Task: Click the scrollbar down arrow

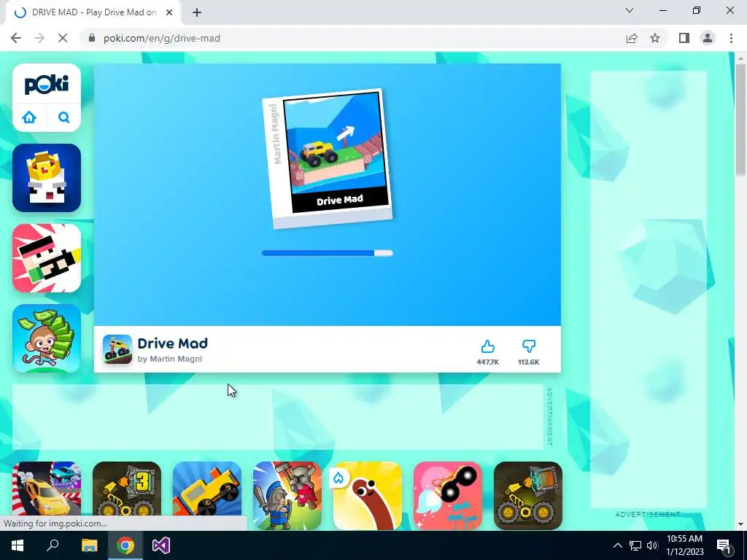Action: point(740,524)
